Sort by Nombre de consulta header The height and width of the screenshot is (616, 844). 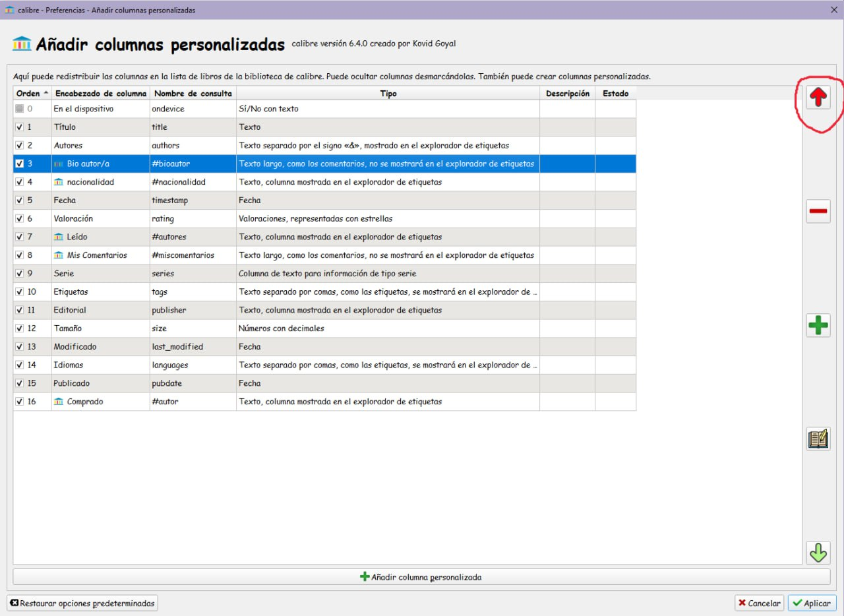pos(193,94)
